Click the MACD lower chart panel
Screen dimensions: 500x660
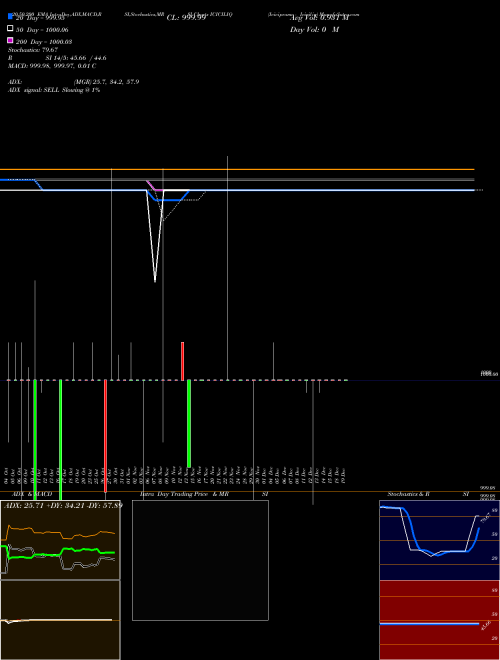click(x=60, y=620)
